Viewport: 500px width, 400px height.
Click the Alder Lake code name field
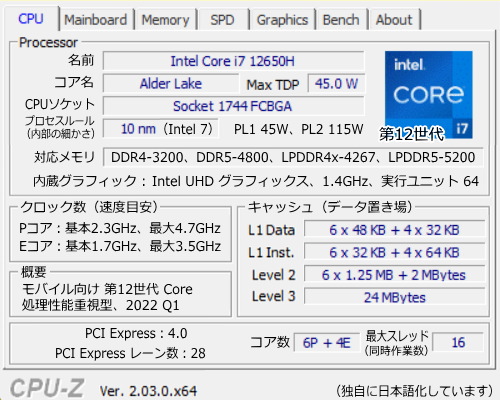pos(171,83)
